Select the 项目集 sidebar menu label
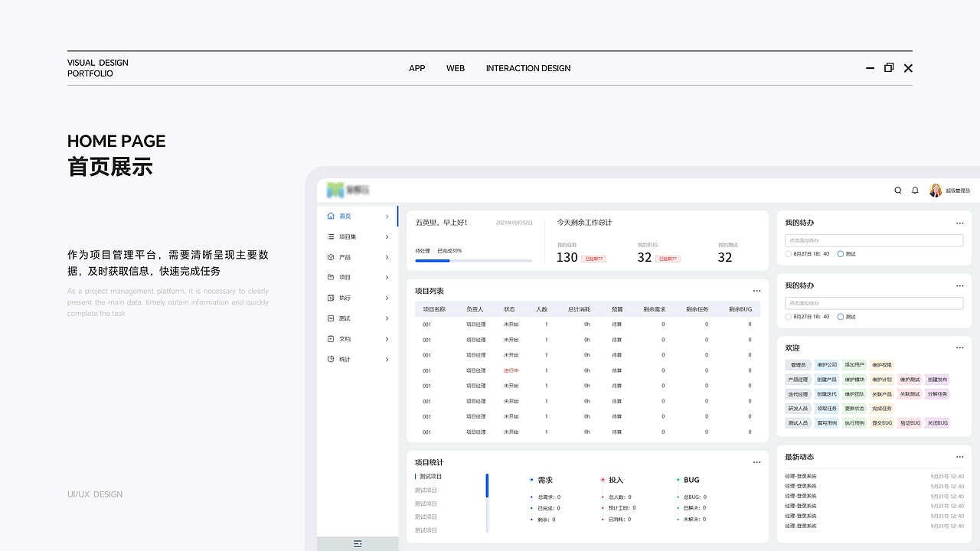The width and height of the screenshot is (980, 551). (348, 236)
